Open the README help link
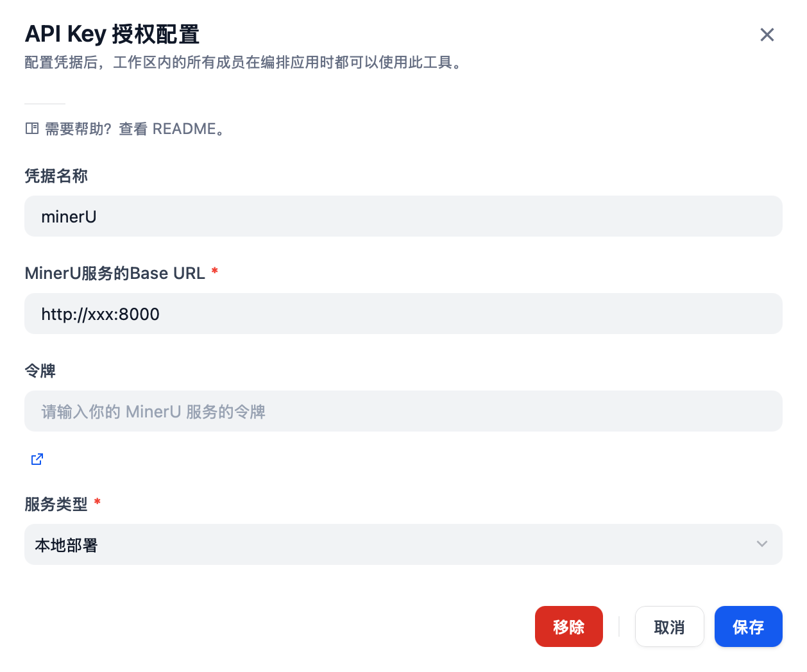The width and height of the screenshot is (807, 672). click(135, 129)
